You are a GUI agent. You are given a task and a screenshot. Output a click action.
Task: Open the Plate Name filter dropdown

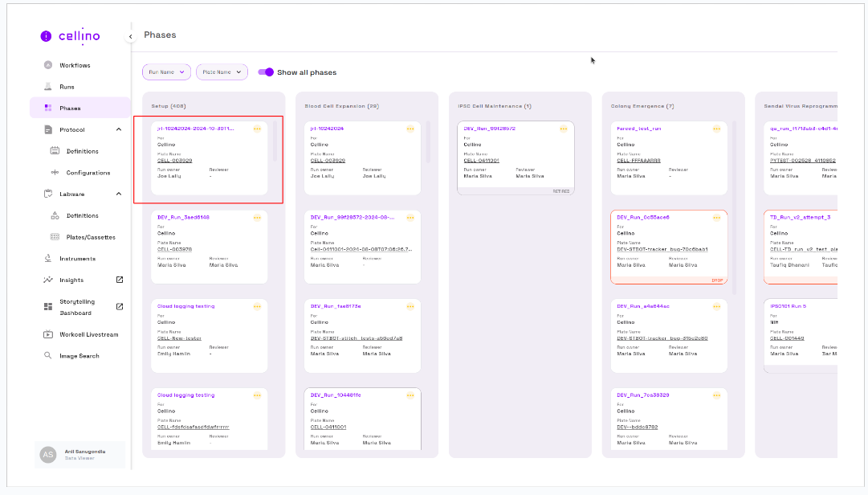coord(222,72)
